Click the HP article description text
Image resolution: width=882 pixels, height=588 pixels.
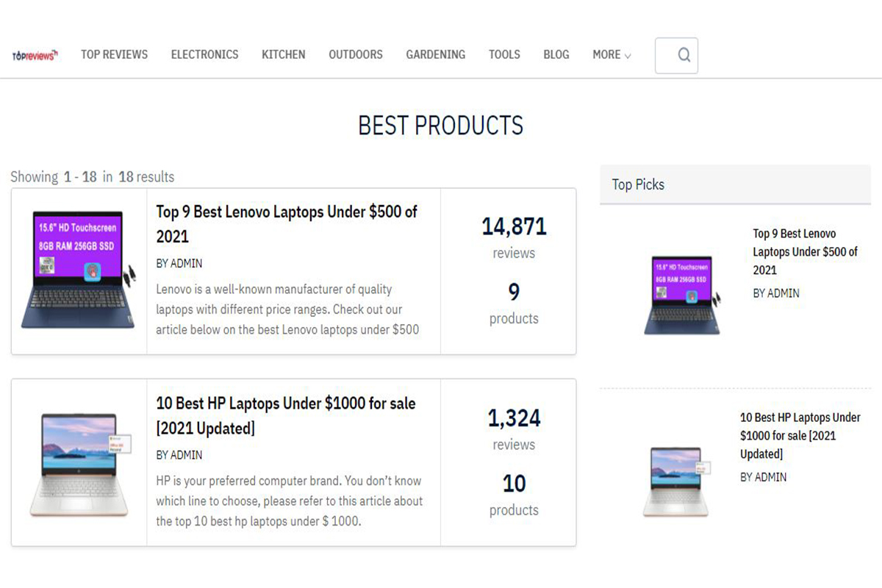click(x=289, y=501)
